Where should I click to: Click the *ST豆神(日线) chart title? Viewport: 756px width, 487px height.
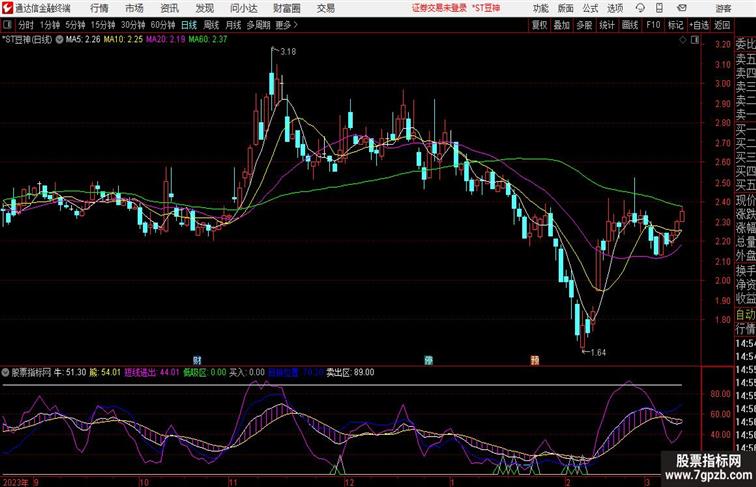[27, 40]
